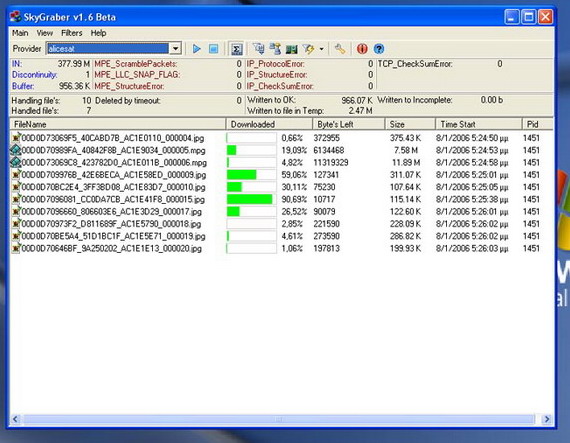Select file 00D0D7096660_806603E6_AC1E3D29_000017.jpg
The height and width of the screenshot is (443, 570).
[x=112, y=212]
